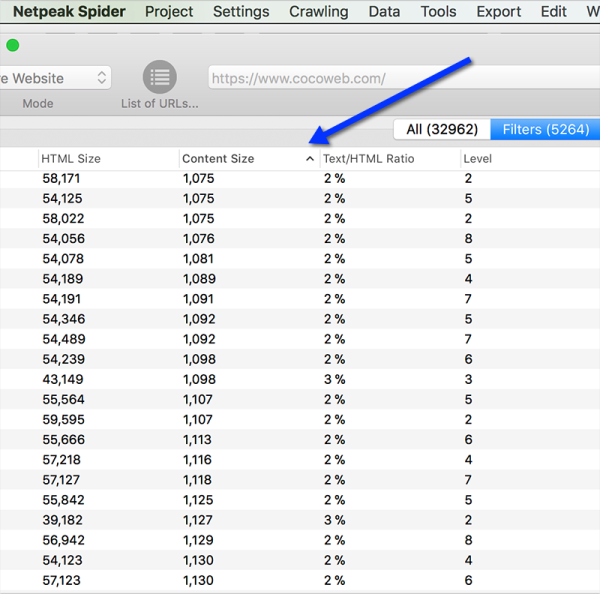
Task: Click the green window maximize button
Action: coord(12,45)
